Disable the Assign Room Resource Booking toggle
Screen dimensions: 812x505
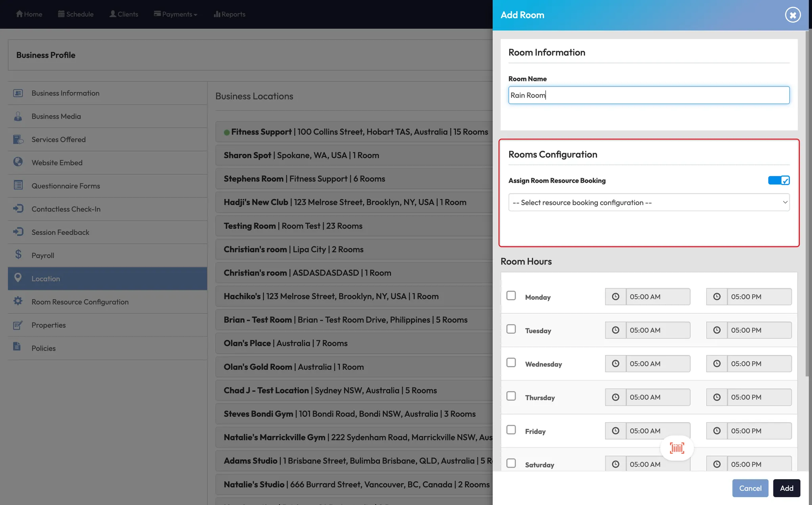pos(779,180)
